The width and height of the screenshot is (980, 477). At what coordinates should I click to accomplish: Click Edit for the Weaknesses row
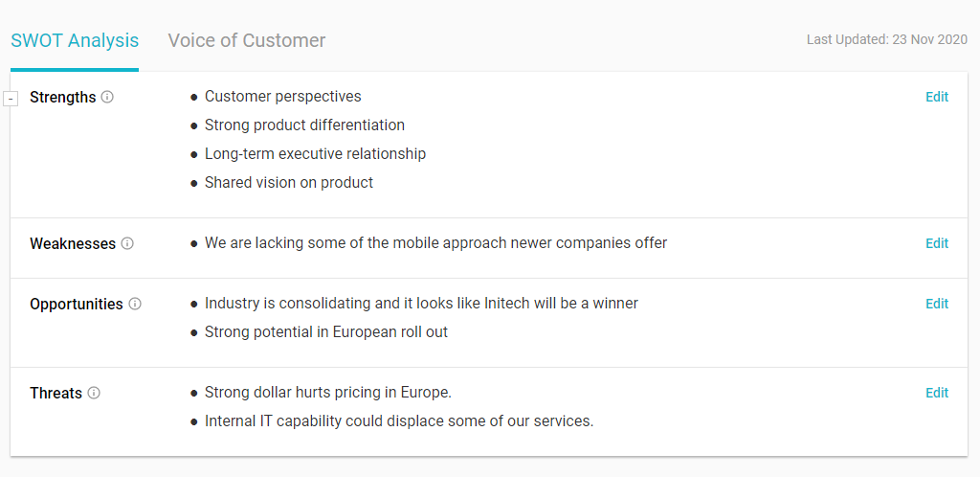tap(937, 243)
